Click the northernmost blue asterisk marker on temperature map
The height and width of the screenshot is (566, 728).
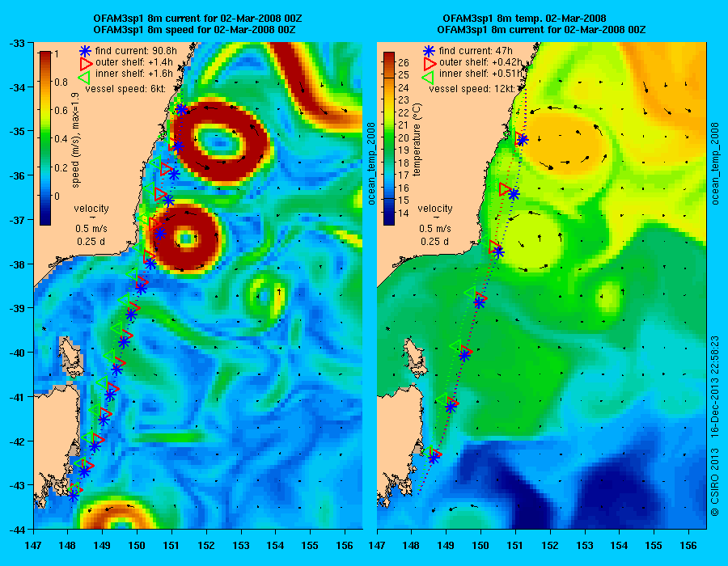523,140
